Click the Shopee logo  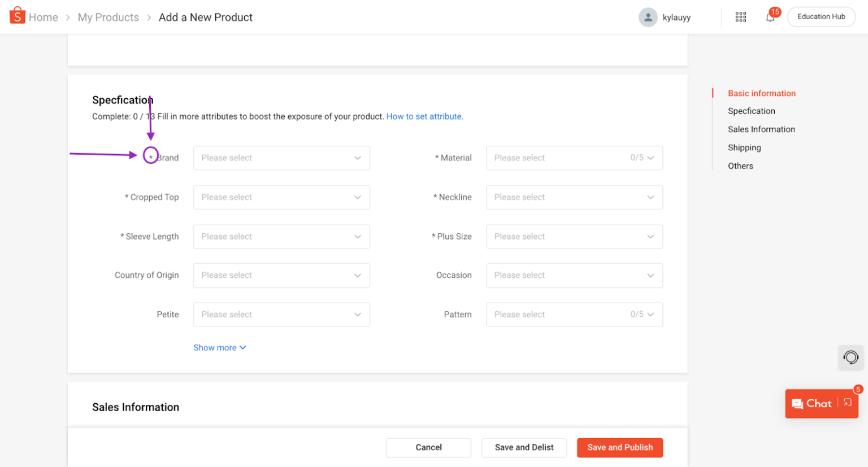coord(16,15)
